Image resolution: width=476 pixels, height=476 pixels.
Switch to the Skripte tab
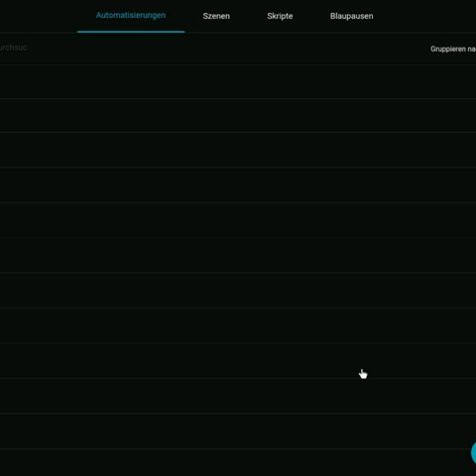pyautogui.click(x=280, y=16)
